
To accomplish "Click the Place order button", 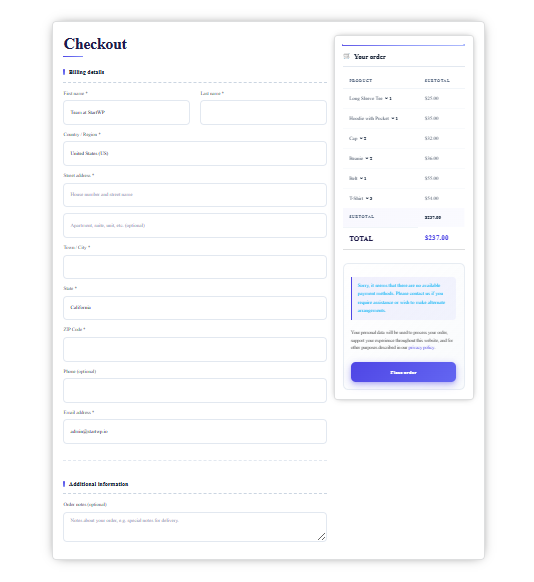I will 403,372.
